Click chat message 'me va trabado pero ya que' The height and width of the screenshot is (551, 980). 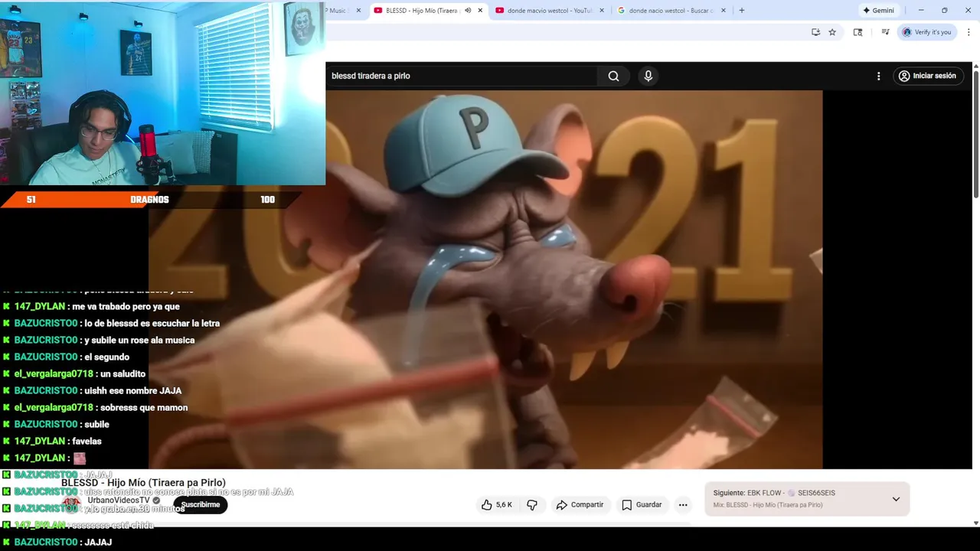126,306
